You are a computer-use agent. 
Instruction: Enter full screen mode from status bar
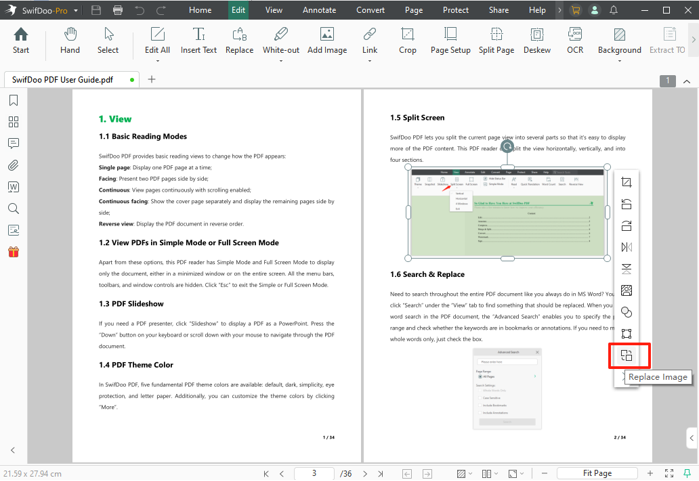(x=669, y=473)
